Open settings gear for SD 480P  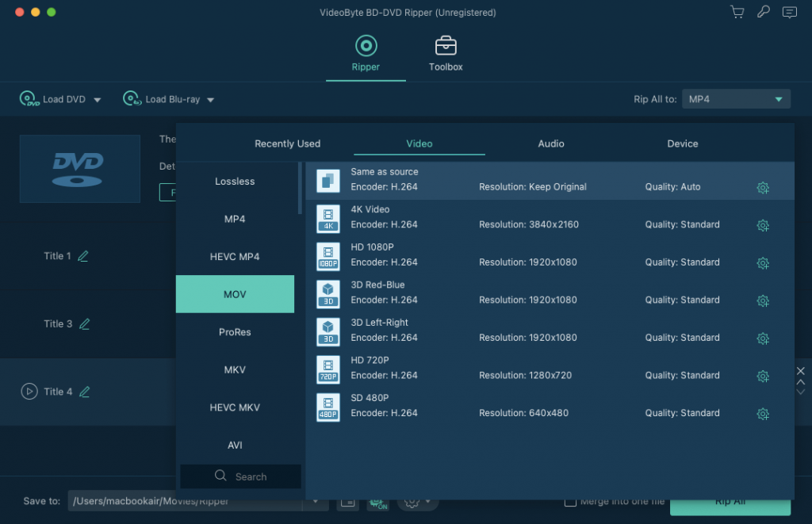tap(763, 415)
